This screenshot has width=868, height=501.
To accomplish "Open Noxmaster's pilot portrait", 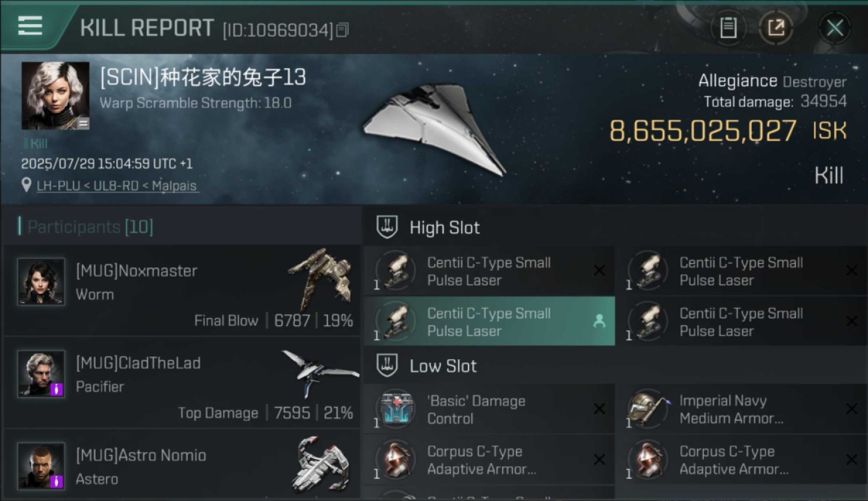I will pyautogui.click(x=41, y=282).
